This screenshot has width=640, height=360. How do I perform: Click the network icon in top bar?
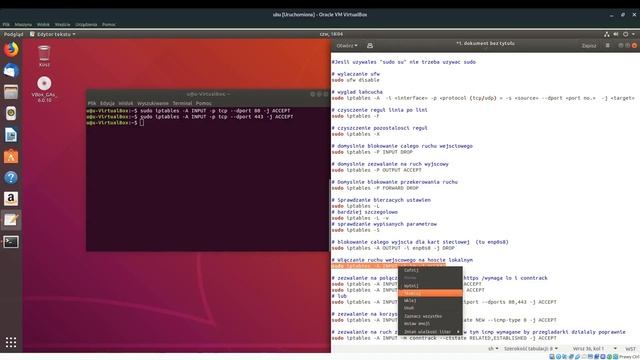coord(607,34)
